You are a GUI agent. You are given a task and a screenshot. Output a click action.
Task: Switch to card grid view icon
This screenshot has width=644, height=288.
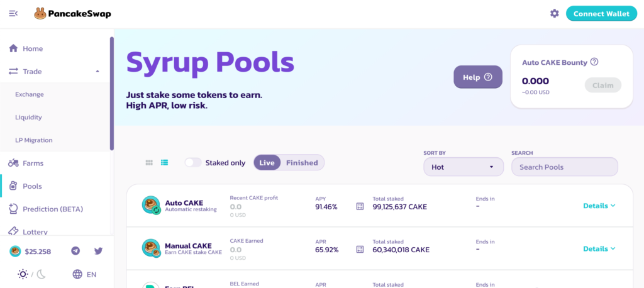[149, 162]
